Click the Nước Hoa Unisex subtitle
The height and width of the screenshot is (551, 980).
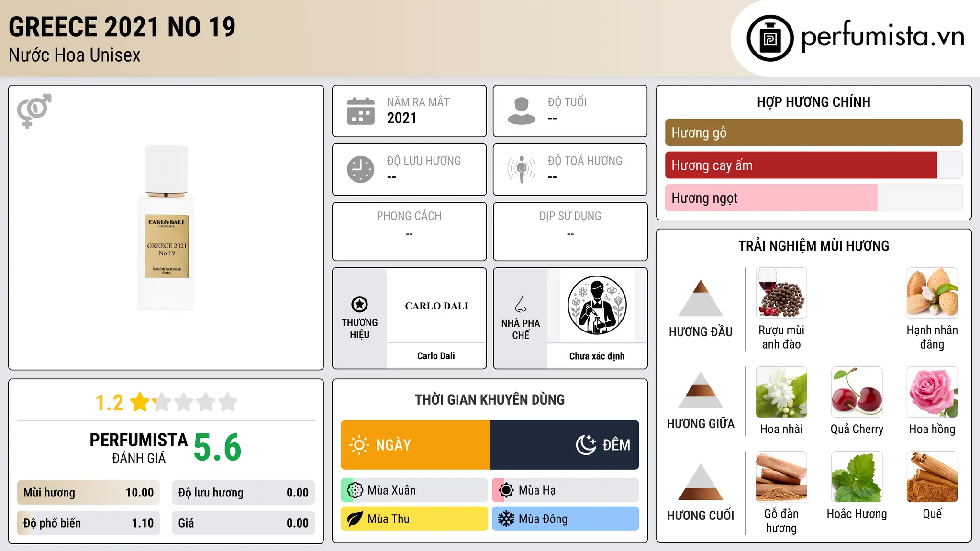coord(75,55)
